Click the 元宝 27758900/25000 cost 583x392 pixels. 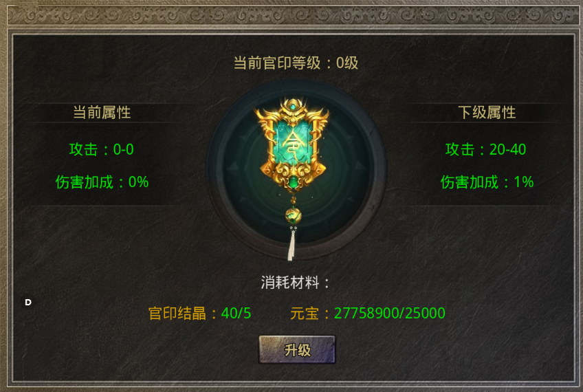[368, 313]
